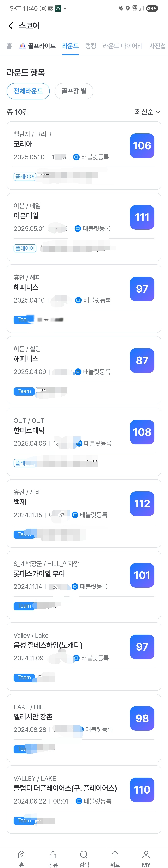Switch to the 사진첩 tab
The height and width of the screenshot is (868, 168).
tap(157, 46)
